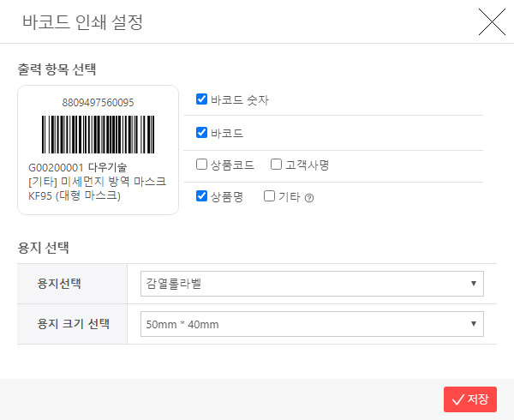Click the barcode image in the preview
The image size is (514, 420).
(x=98, y=134)
